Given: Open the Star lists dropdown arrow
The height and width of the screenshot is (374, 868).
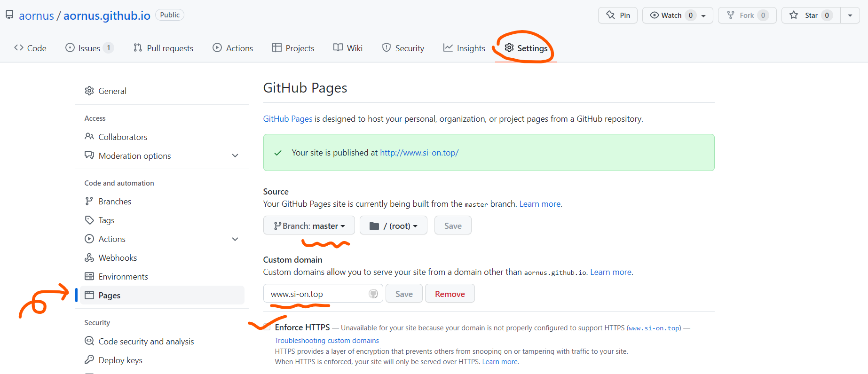Looking at the screenshot, I should [x=850, y=15].
